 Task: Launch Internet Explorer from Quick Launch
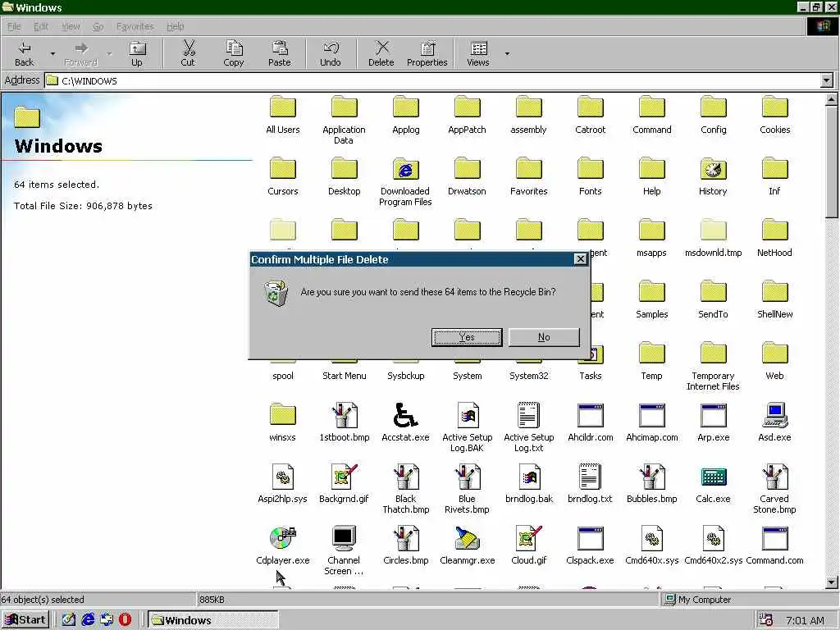click(88, 620)
